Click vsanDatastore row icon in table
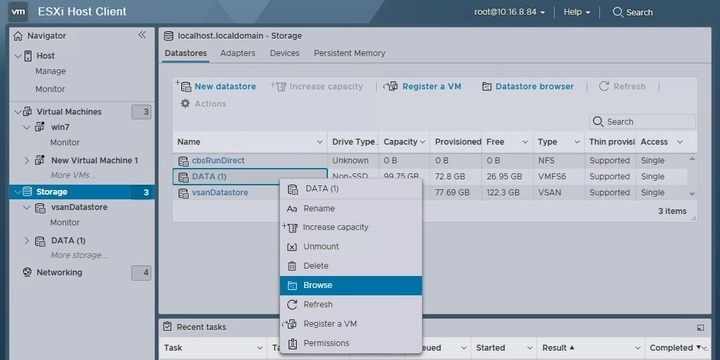 coord(183,193)
